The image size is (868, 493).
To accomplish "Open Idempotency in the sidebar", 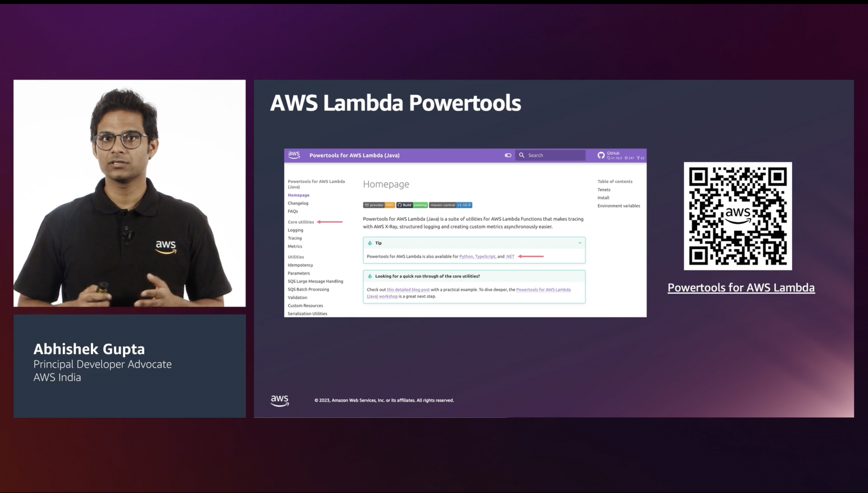I will (300, 265).
